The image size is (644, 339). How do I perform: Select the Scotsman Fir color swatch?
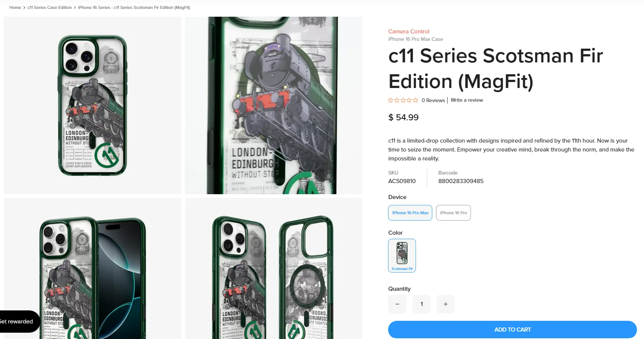tap(402, 255)
